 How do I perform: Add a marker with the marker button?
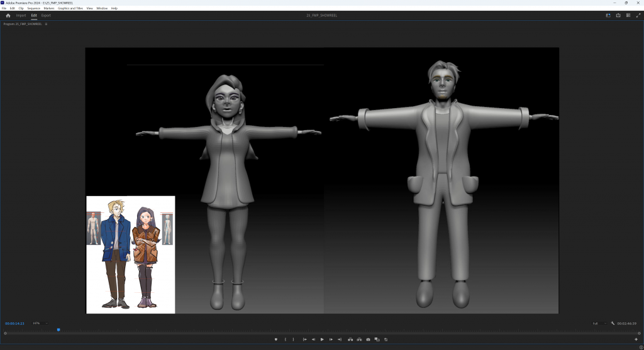(275, 339)
